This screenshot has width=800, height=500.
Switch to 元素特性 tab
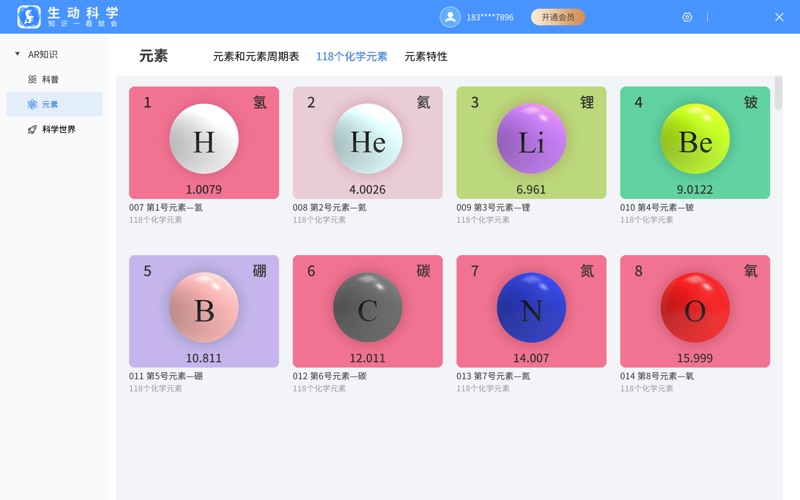pyautogui.click(x=426, y=57)
